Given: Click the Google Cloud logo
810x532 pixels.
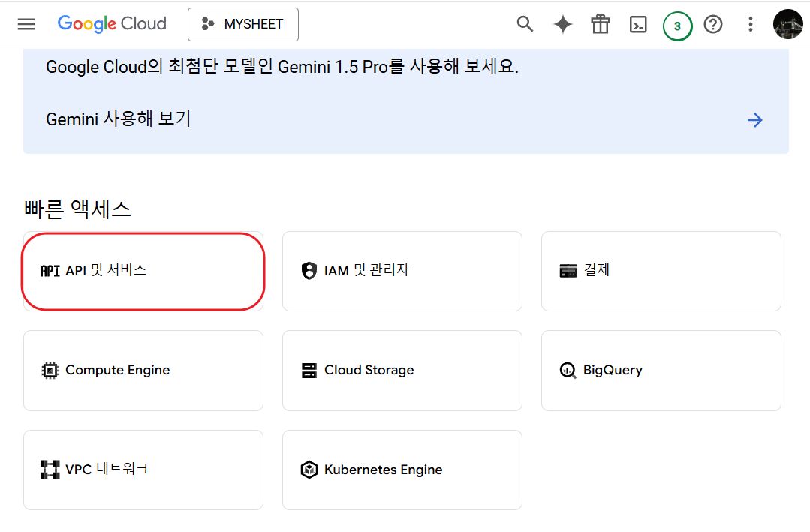Looking at the screenshot, I should click(112, 24).
